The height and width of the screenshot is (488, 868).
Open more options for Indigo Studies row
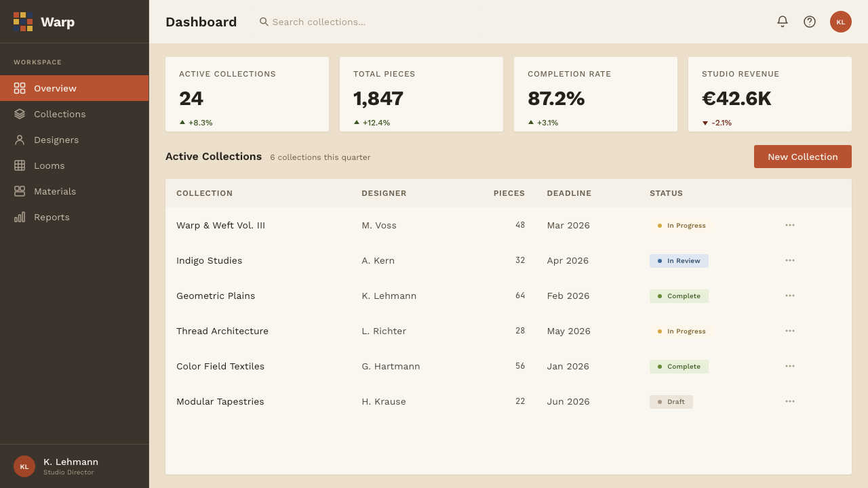[790, 260]
